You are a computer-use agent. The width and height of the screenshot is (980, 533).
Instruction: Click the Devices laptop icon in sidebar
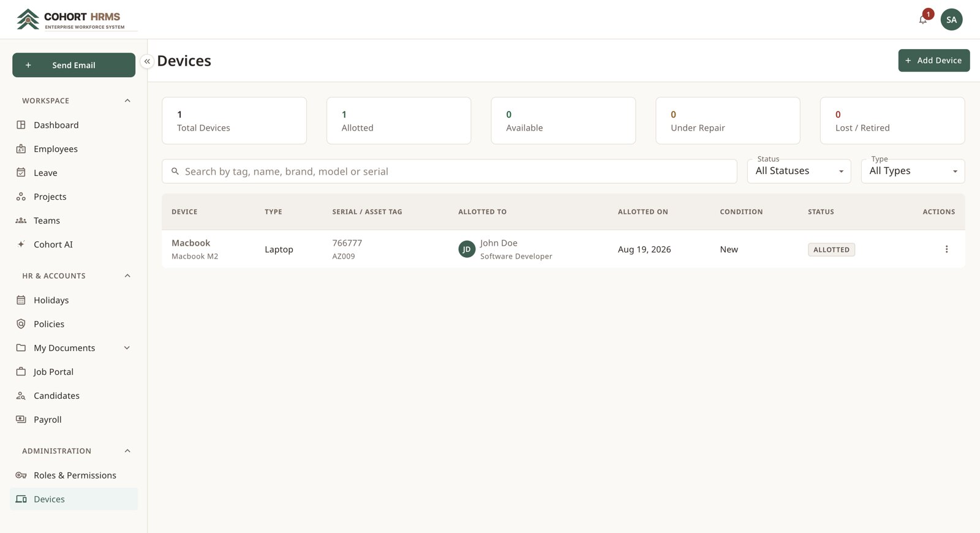point(21,499)
